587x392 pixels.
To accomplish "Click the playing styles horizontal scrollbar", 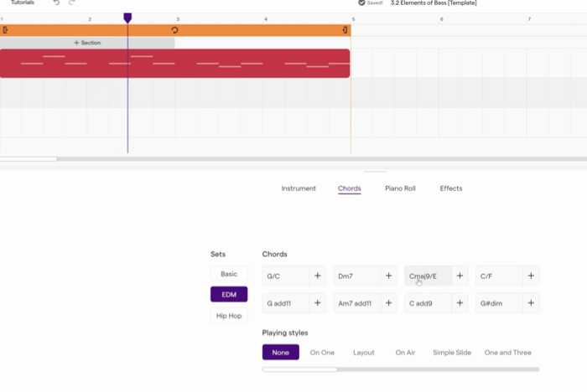I will click(x=401, y=369).
